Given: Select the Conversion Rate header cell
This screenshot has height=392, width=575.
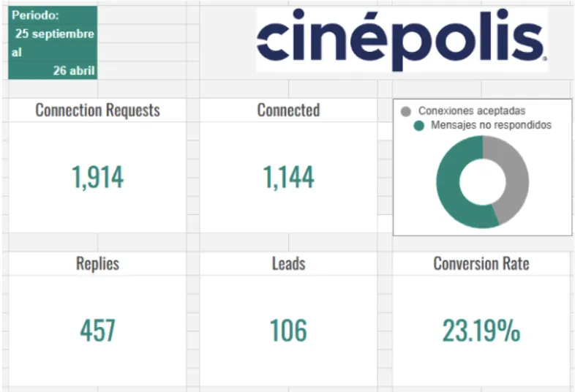Looking at the screenshot, I should click(x=481, y=263).
